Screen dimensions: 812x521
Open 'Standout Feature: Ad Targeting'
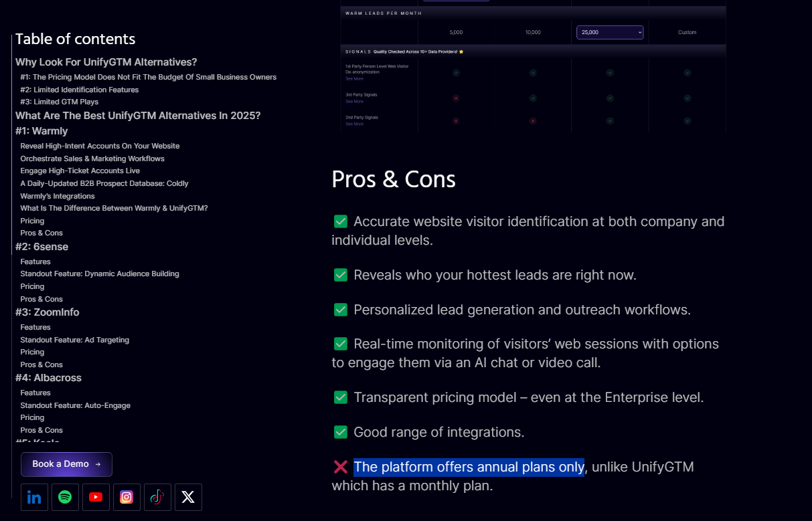(75, 340)
